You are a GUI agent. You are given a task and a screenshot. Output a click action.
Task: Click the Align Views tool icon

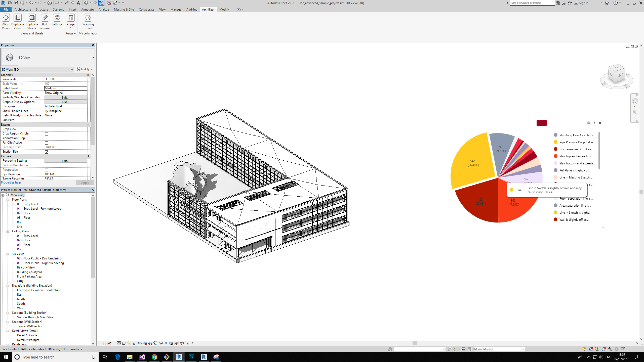[6, 18]
